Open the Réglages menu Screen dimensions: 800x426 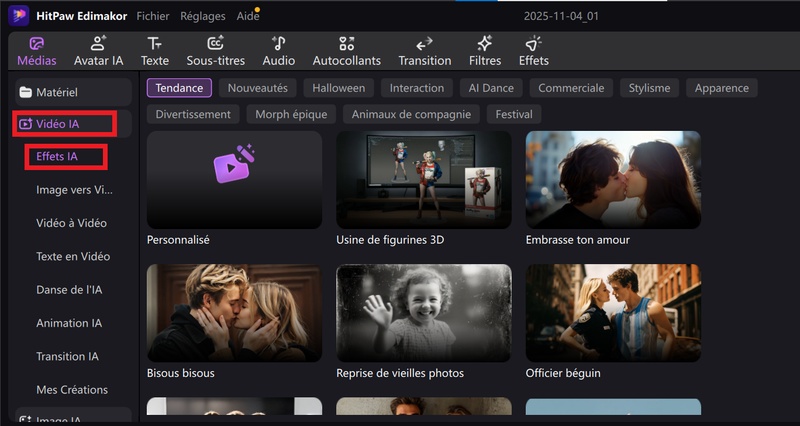[202, 16]
